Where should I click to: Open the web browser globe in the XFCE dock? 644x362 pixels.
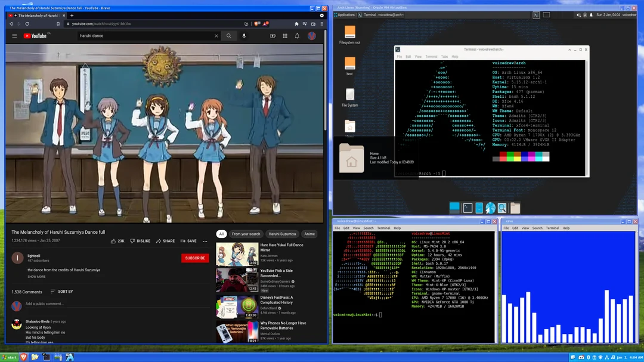point(490,207)
